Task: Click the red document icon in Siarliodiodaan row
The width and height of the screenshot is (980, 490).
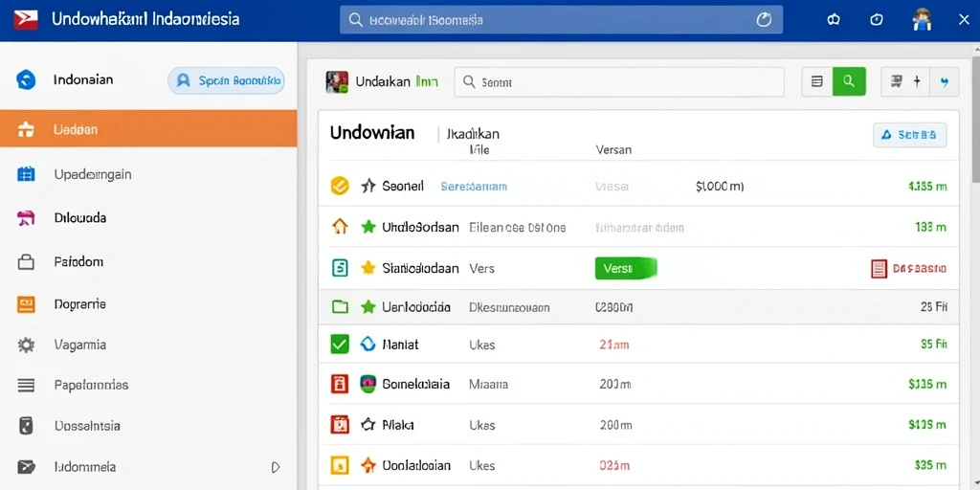Action: [879, 269]
